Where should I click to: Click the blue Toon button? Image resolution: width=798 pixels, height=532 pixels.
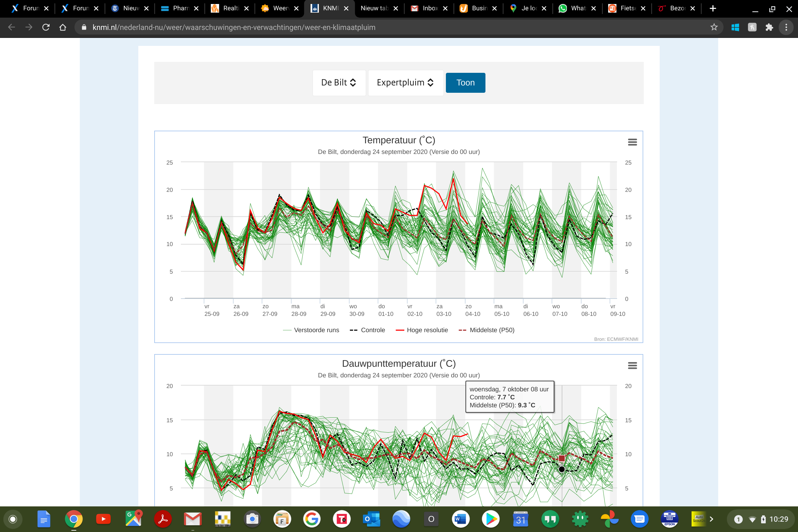(x=465, y=83)
